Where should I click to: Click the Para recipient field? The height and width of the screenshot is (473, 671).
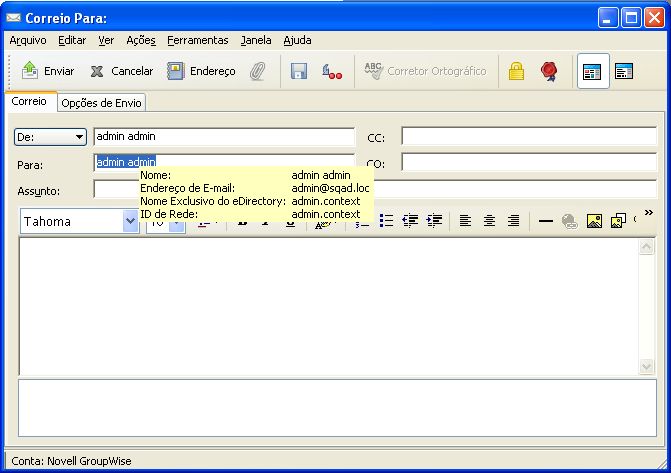[224, 163]
